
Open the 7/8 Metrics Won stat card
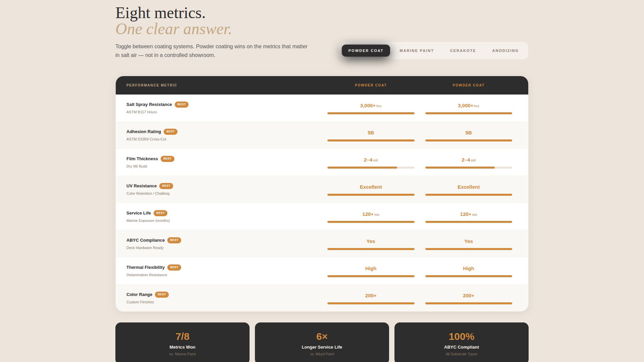(182, 342)
